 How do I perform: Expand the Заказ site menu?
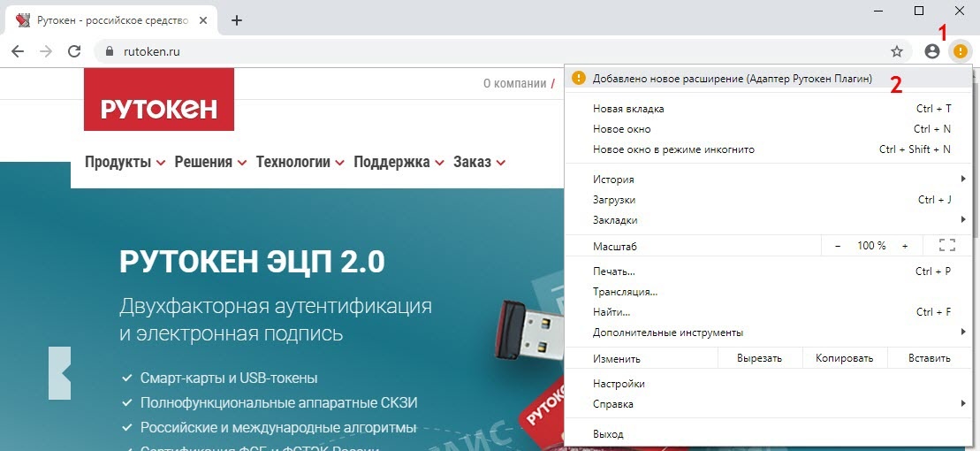point(479,162)
